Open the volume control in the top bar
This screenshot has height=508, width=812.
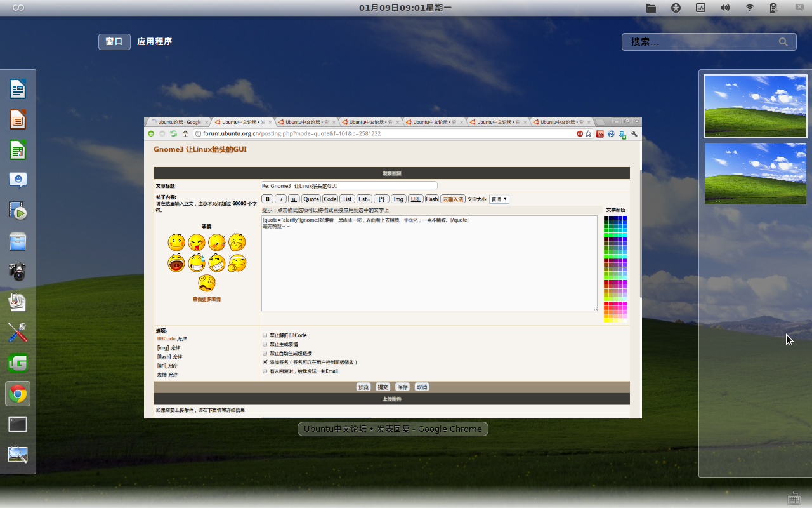pyautogui.click(x=725, y=8)
